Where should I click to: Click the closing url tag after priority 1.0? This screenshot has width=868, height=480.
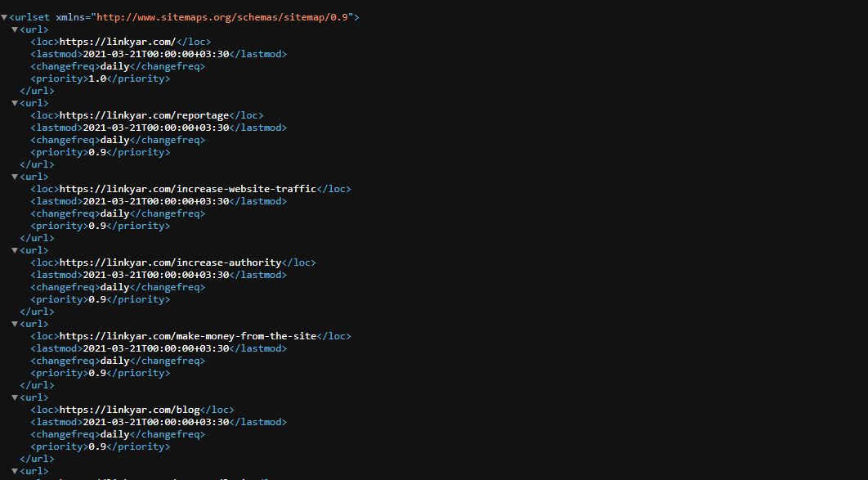37,91
